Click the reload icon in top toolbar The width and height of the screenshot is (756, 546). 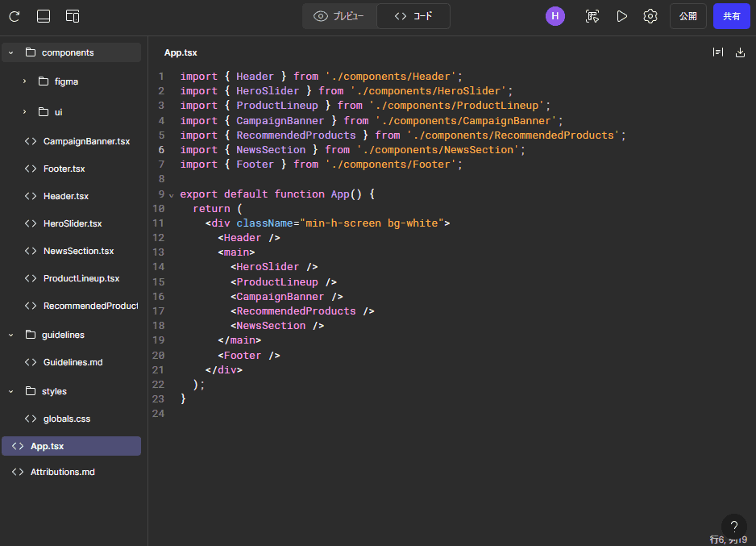15,16
